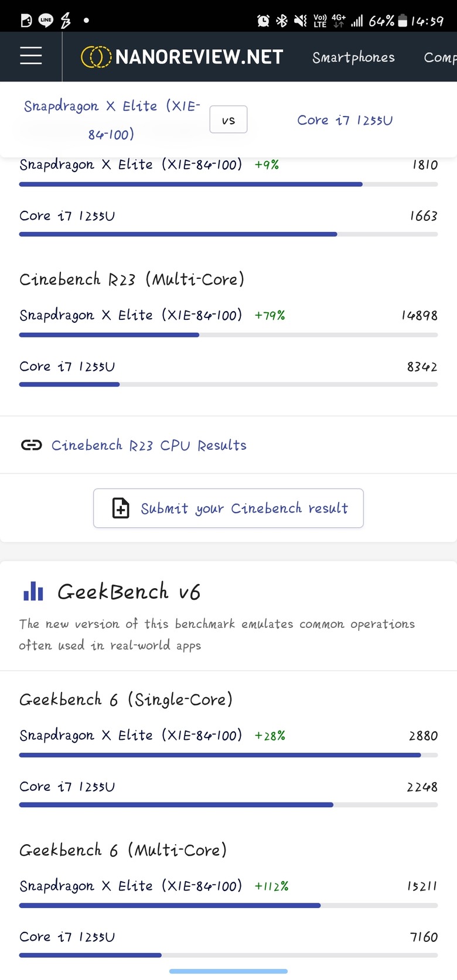
Task: Tap the alarm clock status bar icon
Action: (264, 21)
